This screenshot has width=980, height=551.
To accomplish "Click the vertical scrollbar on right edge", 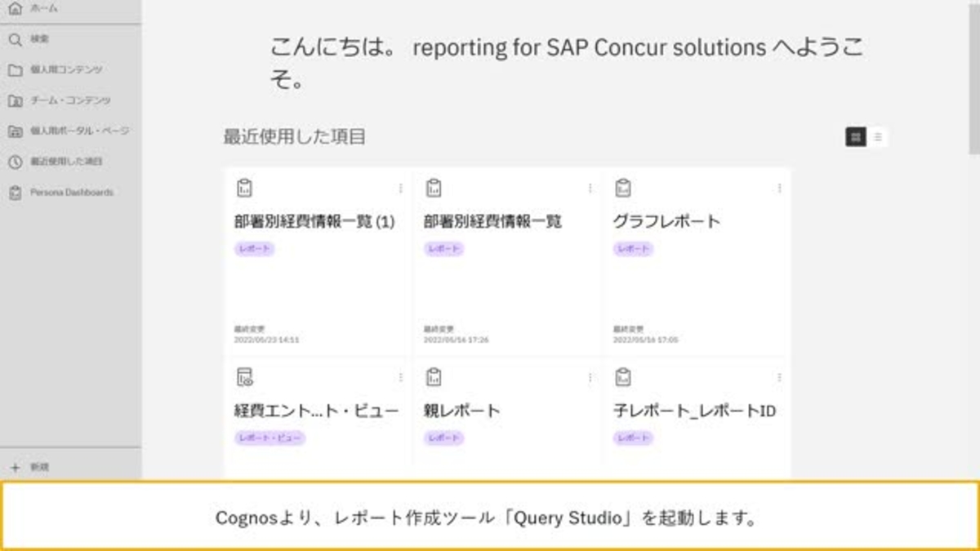I will pos(974,78).
